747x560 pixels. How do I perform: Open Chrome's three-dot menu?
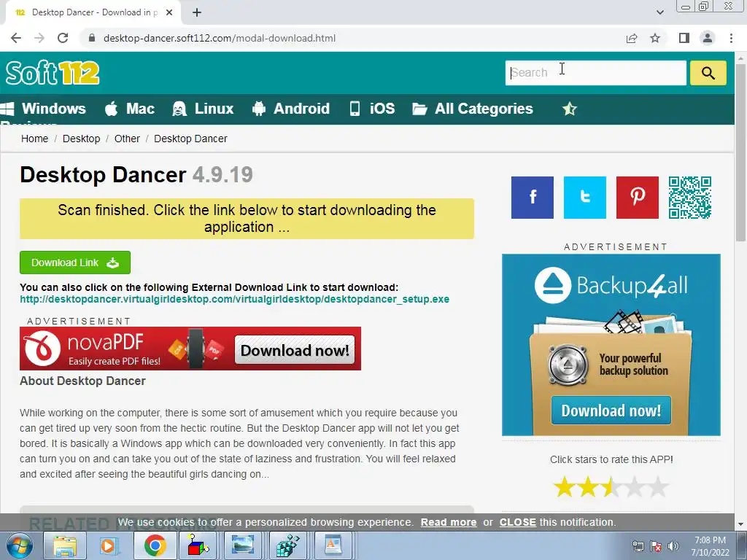point(731,38)
